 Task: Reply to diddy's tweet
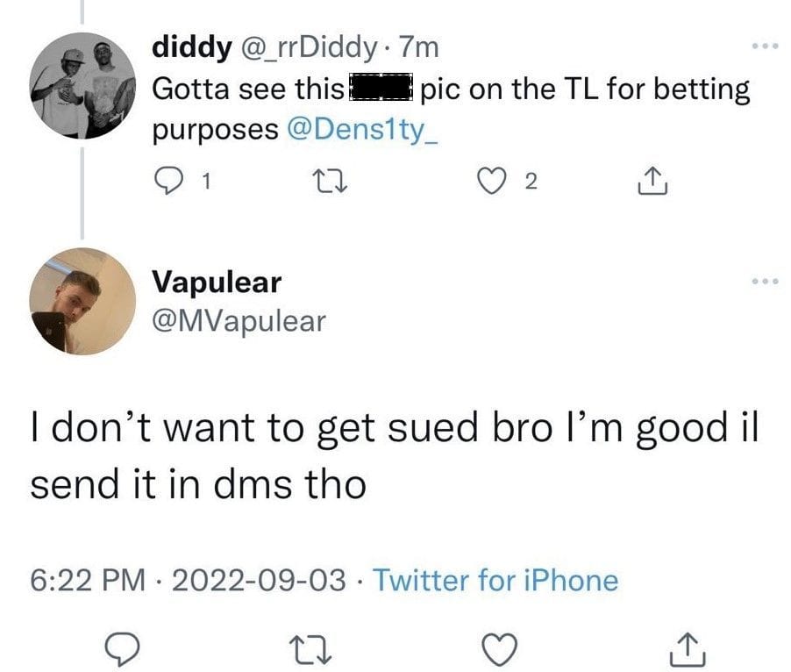pyautogui.click(x=167, y=182)
